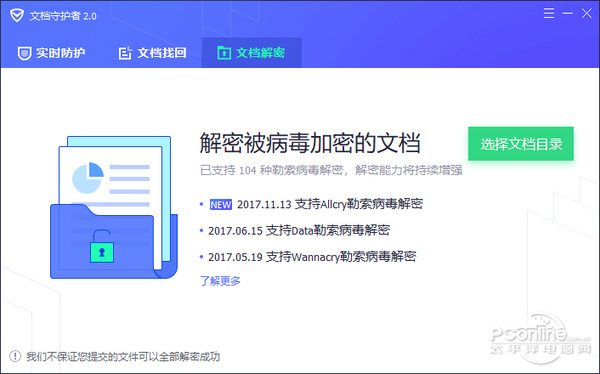The image size is (600, 374).
Task: Click the Data ransomware decryption entry
Action: click(x=299, y=230)
